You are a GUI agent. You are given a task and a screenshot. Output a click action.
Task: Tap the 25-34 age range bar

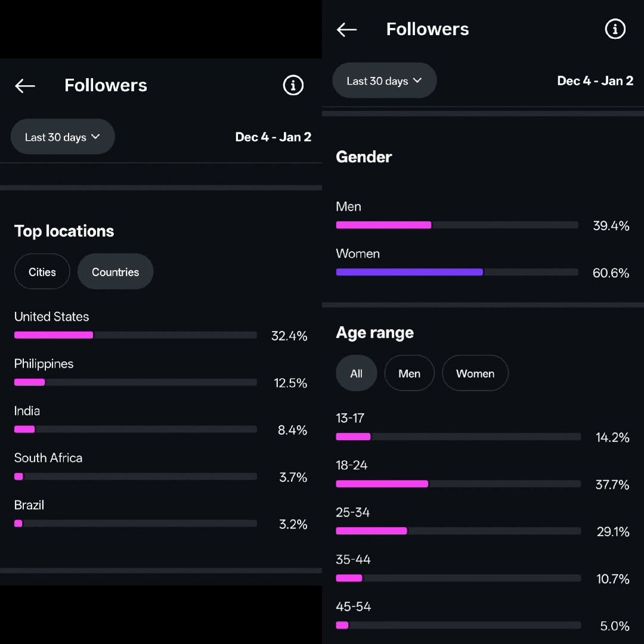(458, 531)
